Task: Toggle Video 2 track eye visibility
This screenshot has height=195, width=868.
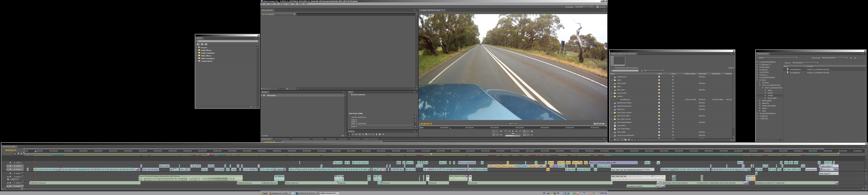Action: coord(8,166)
